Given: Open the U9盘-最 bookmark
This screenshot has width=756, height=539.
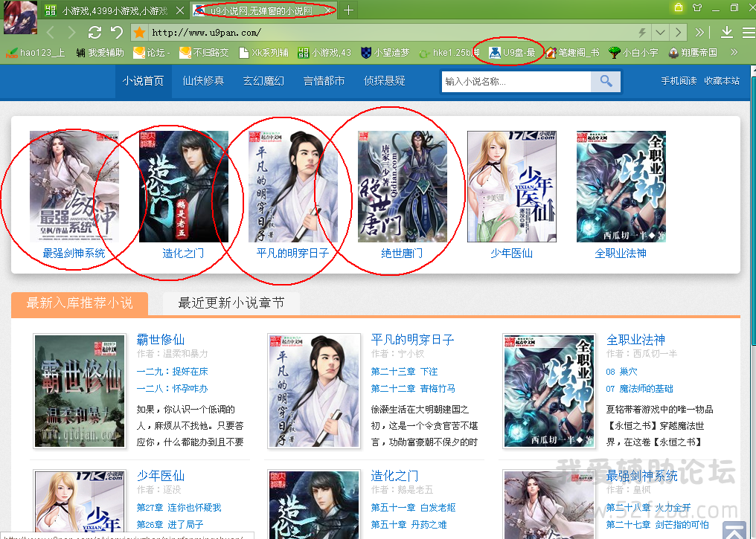Looking at the screenshot, I should 512,53.
